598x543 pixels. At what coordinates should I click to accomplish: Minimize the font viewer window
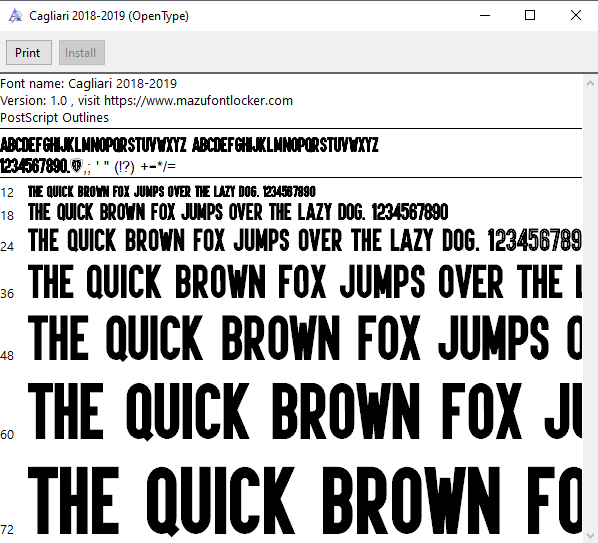coord(485,16)
